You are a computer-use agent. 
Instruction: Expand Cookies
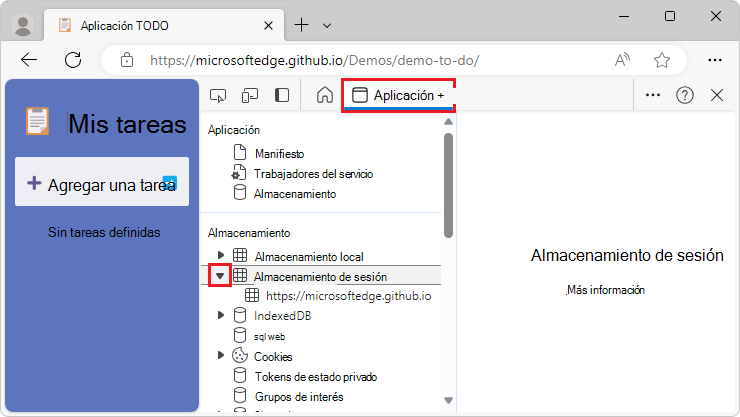[x=220, y=355]
